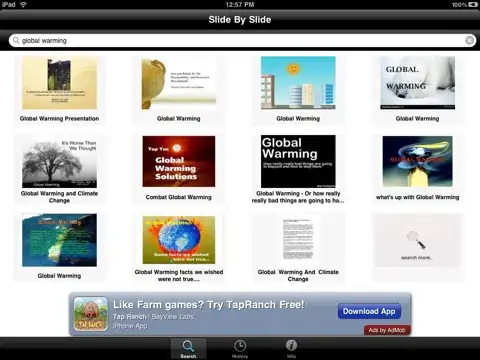Open the foggy tree Climate Change slideshow
Viewport: 480px width, 360px height.
(x=59, y=161)
